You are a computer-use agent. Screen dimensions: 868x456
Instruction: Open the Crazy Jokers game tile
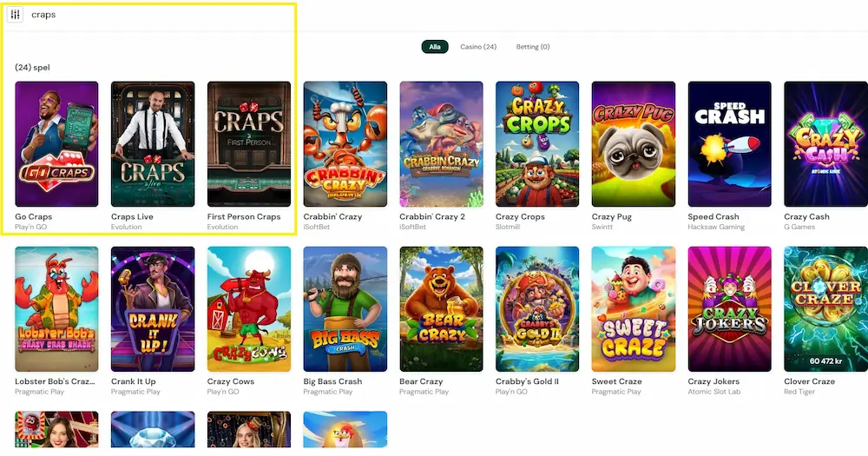(730, 308)
